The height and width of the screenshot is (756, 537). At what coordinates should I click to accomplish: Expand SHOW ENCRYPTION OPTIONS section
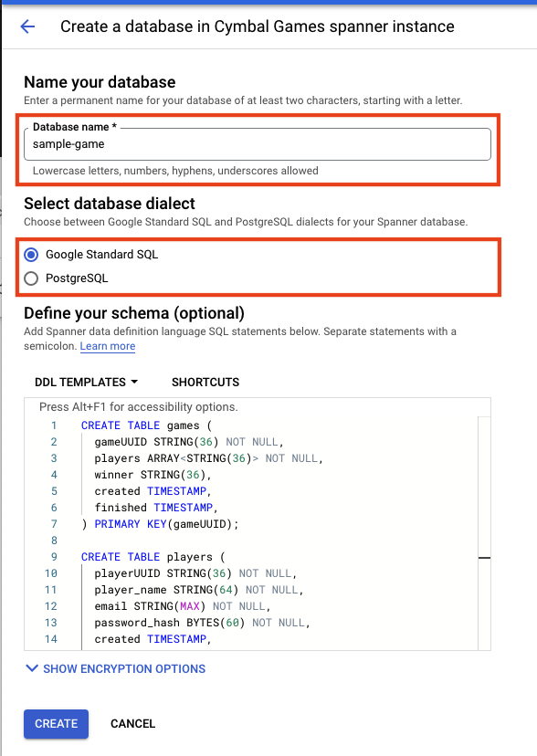click(115, 668)
